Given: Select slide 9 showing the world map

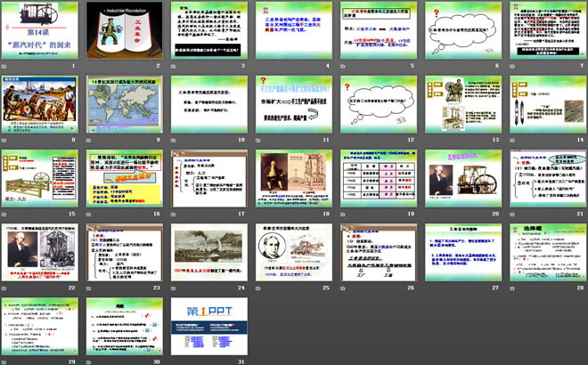Looking at the screenshot, I should click(125, 107).
